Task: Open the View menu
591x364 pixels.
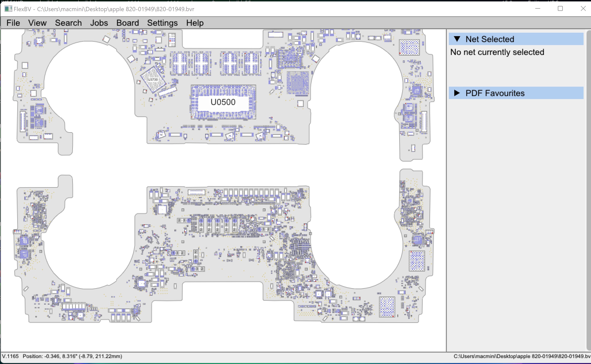Action: point(37,23)
